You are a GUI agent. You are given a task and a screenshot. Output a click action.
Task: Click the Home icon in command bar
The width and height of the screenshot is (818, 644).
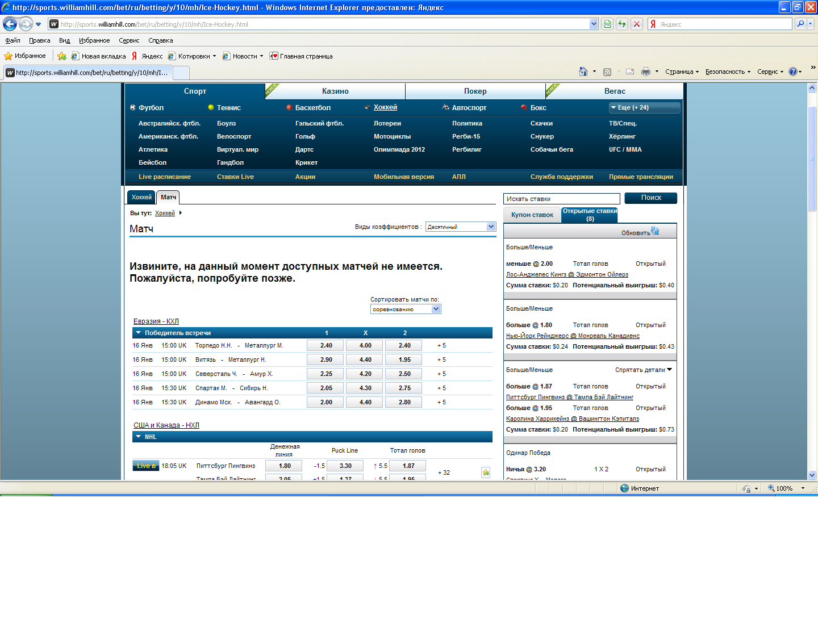(583, 72)
